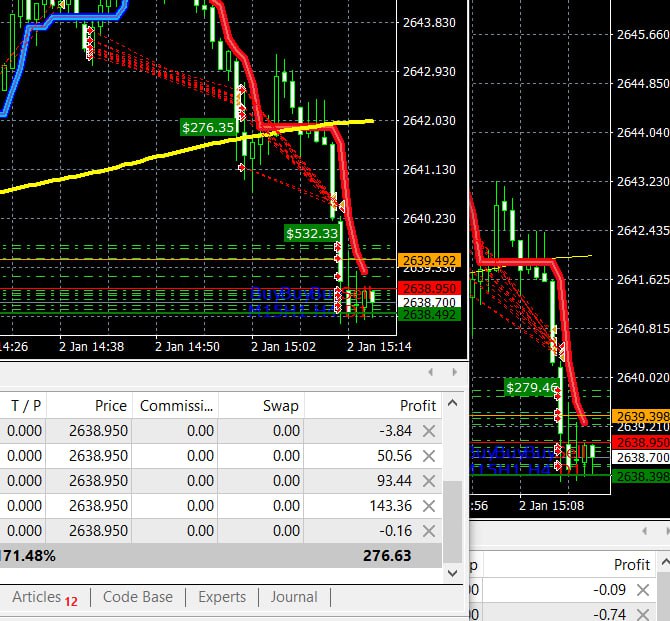Click the total profit value 276.63
Screen dimensions: 670x621
pos(387,556)
